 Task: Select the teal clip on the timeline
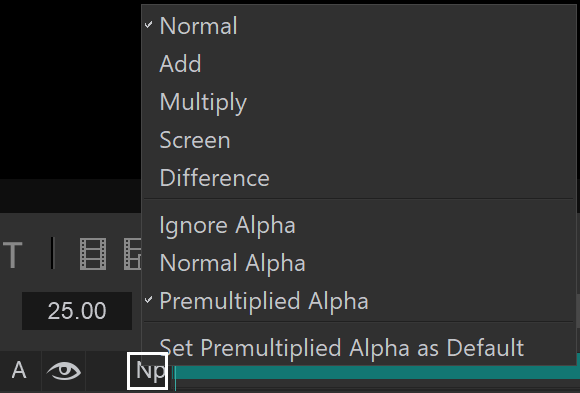tap(376, 372)
